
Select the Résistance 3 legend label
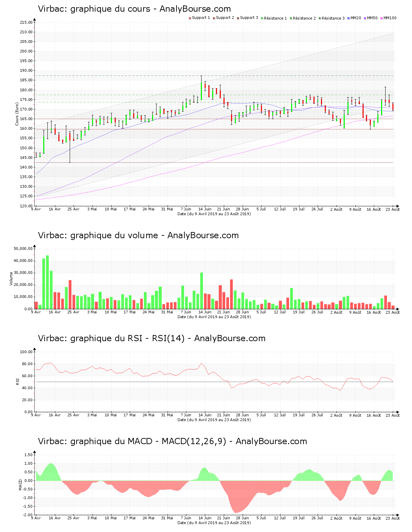coord(333,18)
